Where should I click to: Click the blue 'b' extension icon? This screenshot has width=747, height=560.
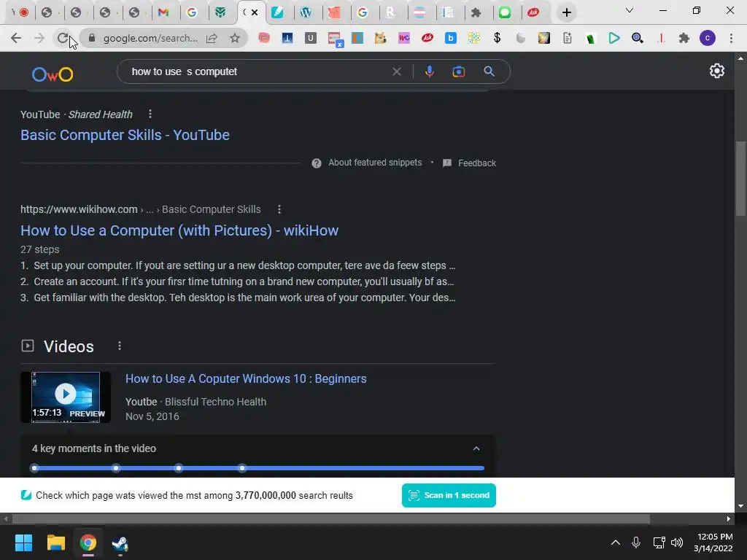tap(451, 38)
